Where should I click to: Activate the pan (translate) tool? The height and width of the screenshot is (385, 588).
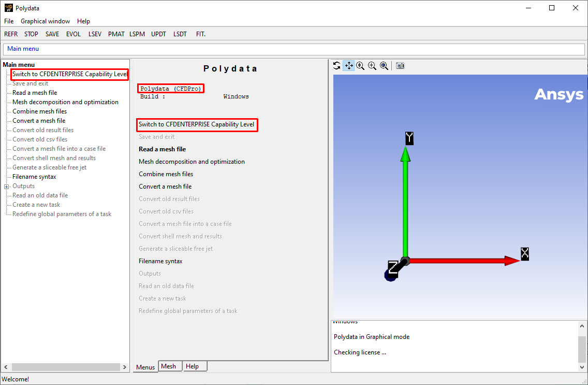click(348, 65)
